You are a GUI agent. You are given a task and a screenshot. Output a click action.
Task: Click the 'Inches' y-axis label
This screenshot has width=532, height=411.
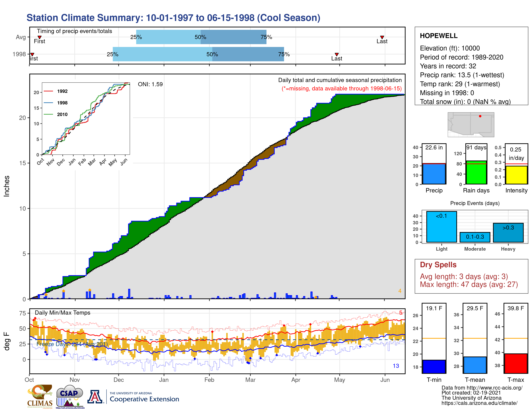(7, 186)
